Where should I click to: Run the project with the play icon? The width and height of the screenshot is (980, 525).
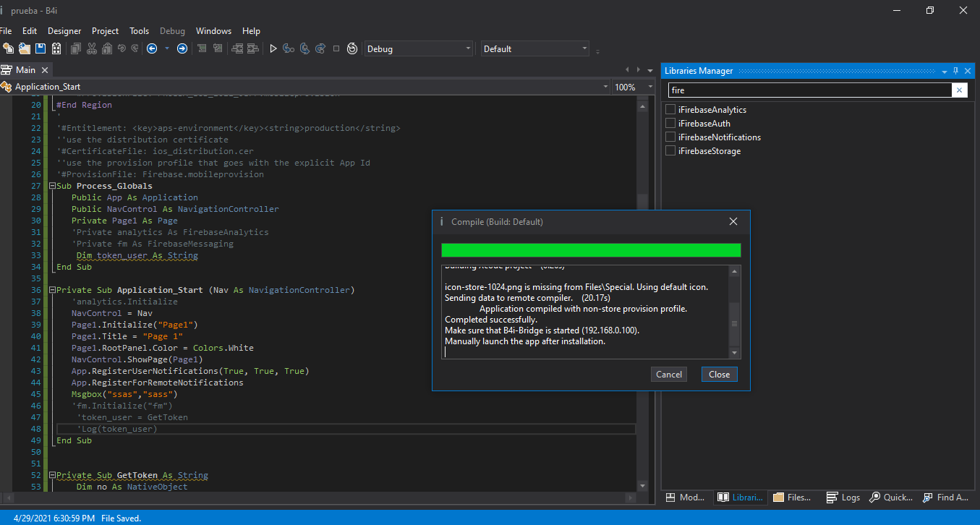(x=273, y=48)
